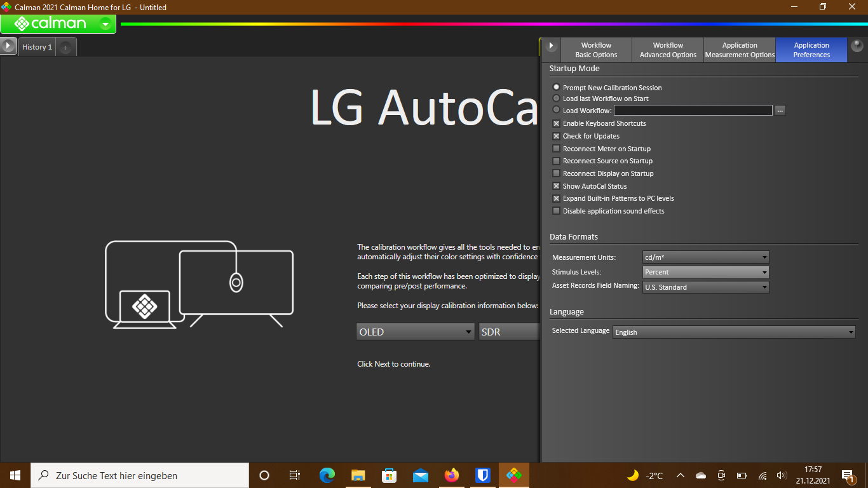This screenshot has height=488, width=868.
Task: Click the 'Stimulus Levels:' label
Action: click(x=576, y=272)
